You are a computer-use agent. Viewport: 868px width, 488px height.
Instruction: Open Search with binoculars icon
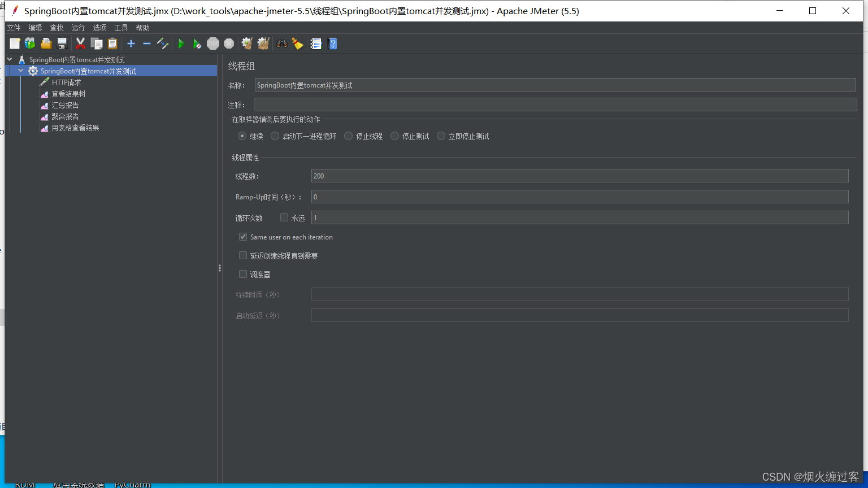pyautogui.click(x=281, y=43)
